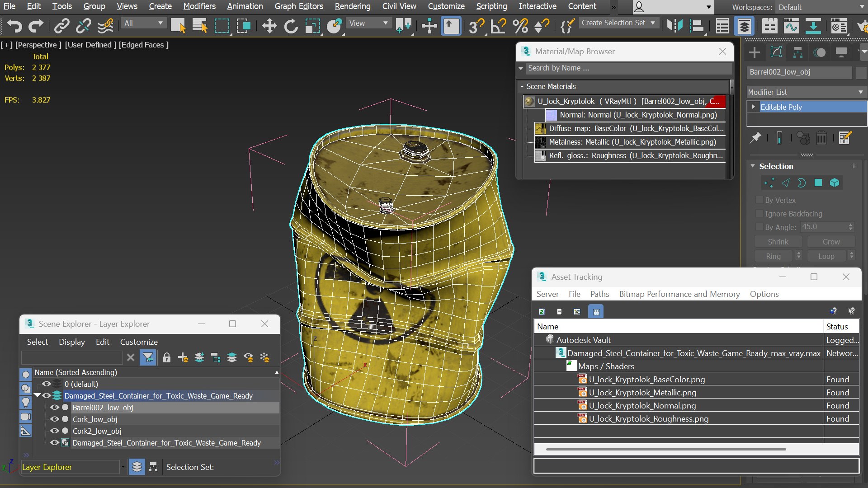Open the Create Selection Set dropdown
This screenshot has width=868, height=488.
618,23
